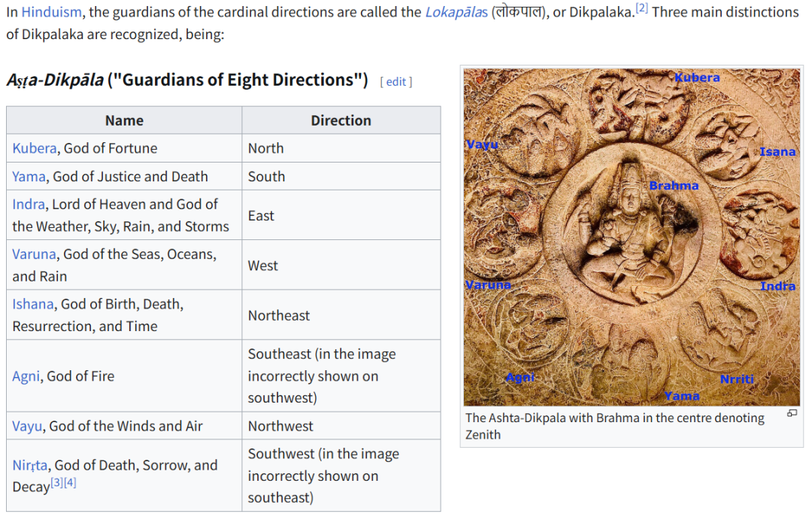
Task: Open the Ashta-Dikpala relief image thumbnail
Action: [x=632, y=237]
